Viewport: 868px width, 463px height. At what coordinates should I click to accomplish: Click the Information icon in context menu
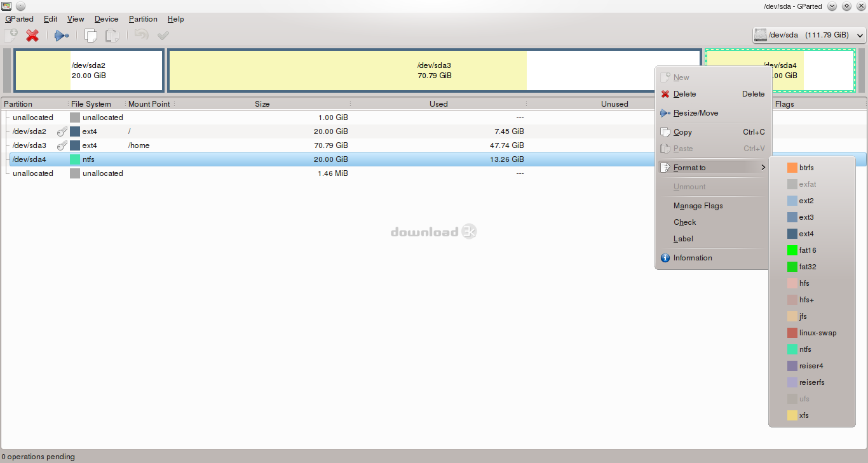[x=665, y=258]
